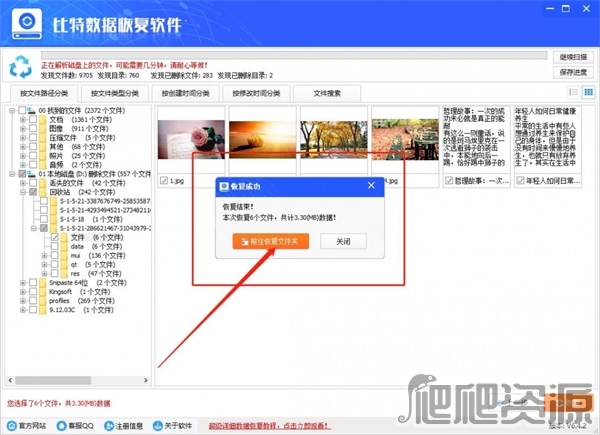Collapse the 00 找到的文件 tree node
This screenshot has width=600, height=435.
pyautogui.click(x=12, y=111)
